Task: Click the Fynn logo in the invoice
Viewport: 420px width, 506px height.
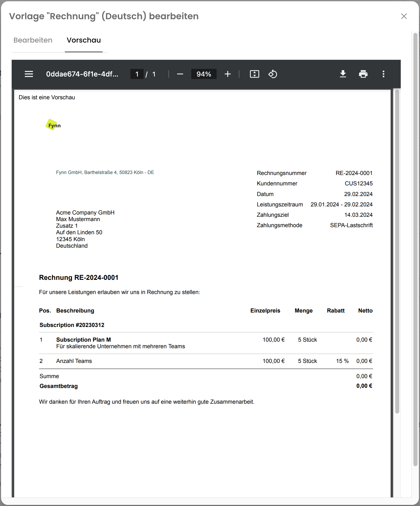Action: coord(53,125)
